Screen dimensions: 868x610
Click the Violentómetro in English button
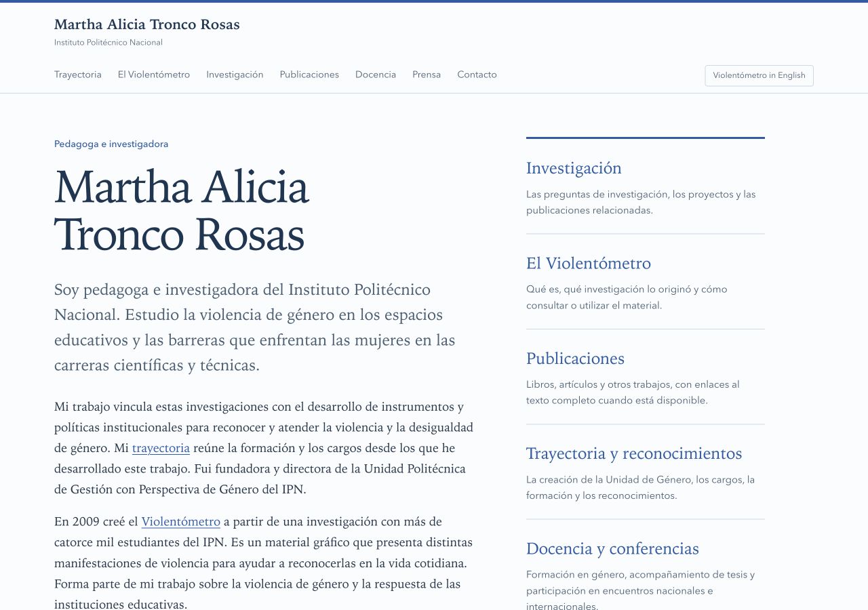(x=759, y=75)
